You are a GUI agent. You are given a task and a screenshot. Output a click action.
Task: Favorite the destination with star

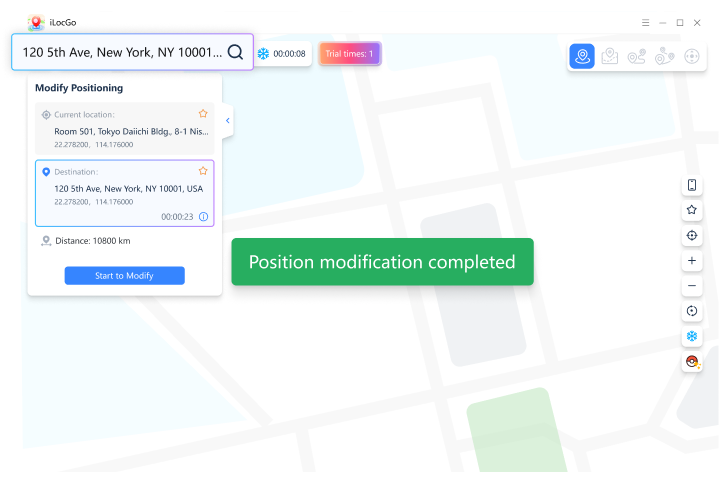pyautogui.click(x=203, y=171)
